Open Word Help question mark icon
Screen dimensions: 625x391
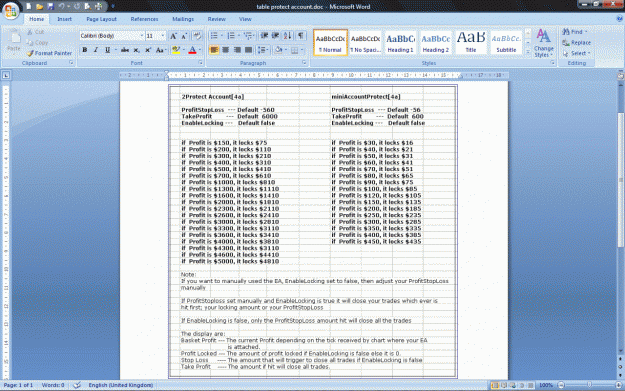pos(619,19)
